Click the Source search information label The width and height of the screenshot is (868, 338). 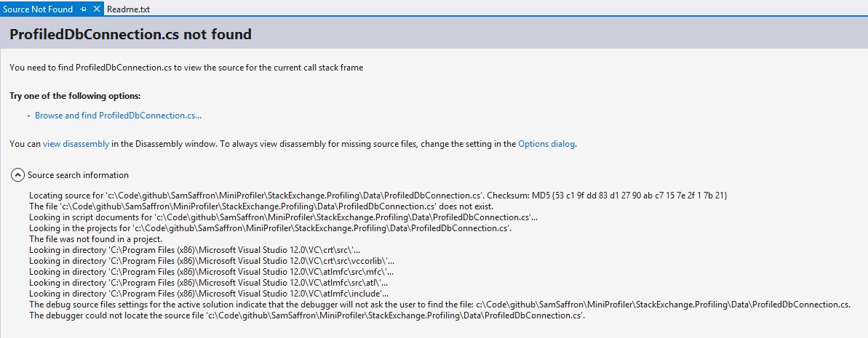tap(78, 174)
